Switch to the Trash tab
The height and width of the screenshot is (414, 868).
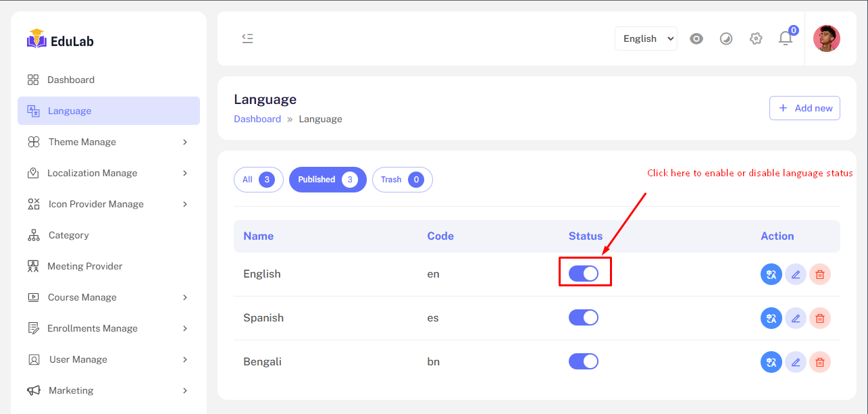[x=402, y=180]
